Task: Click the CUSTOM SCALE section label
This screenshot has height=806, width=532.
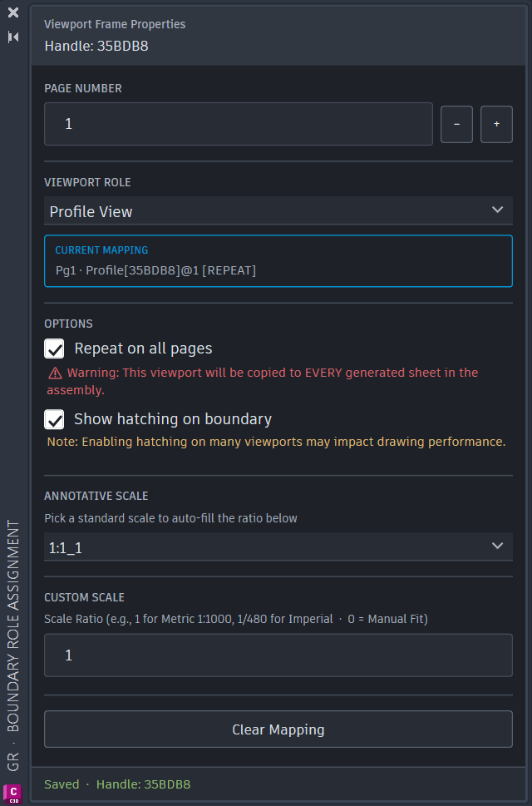Action: click(x=84, y=597)
